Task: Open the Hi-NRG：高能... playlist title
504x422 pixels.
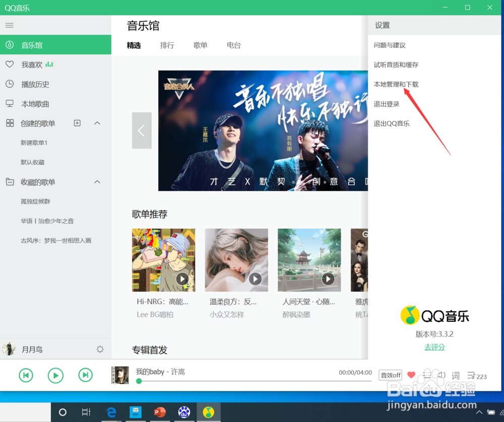Action: 162,302
